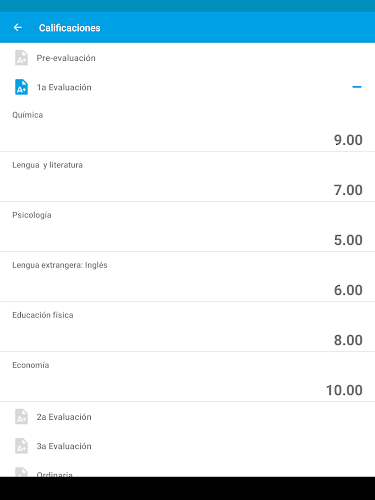Select the Economía subject row

point(187,377)
